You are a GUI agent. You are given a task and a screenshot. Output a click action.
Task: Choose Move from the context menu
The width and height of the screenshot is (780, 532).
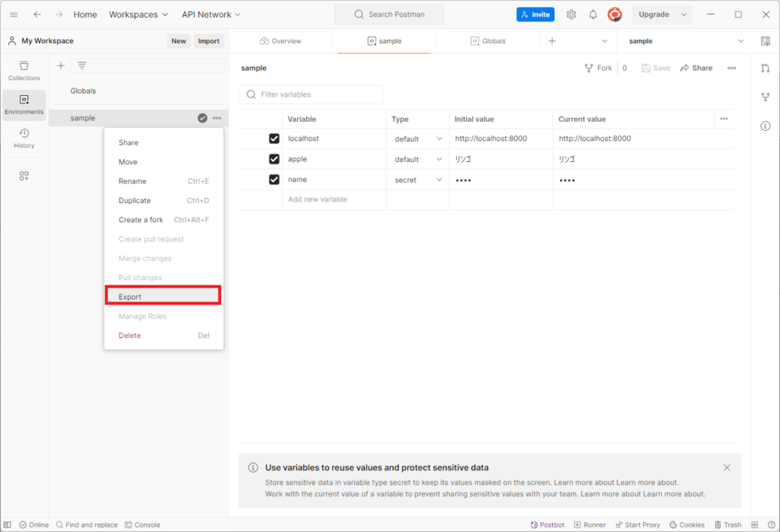tap(163, 162)
